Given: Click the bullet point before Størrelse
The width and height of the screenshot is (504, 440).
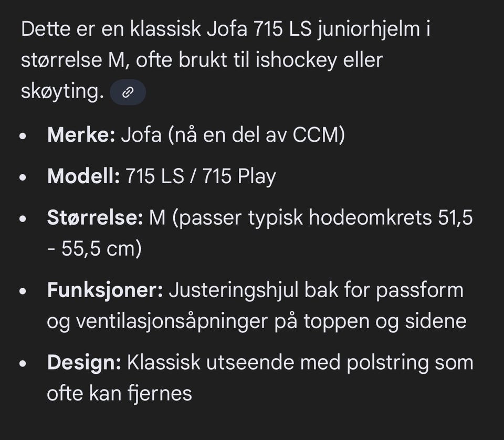Looking at the screenshot, I should coord(23,219).
